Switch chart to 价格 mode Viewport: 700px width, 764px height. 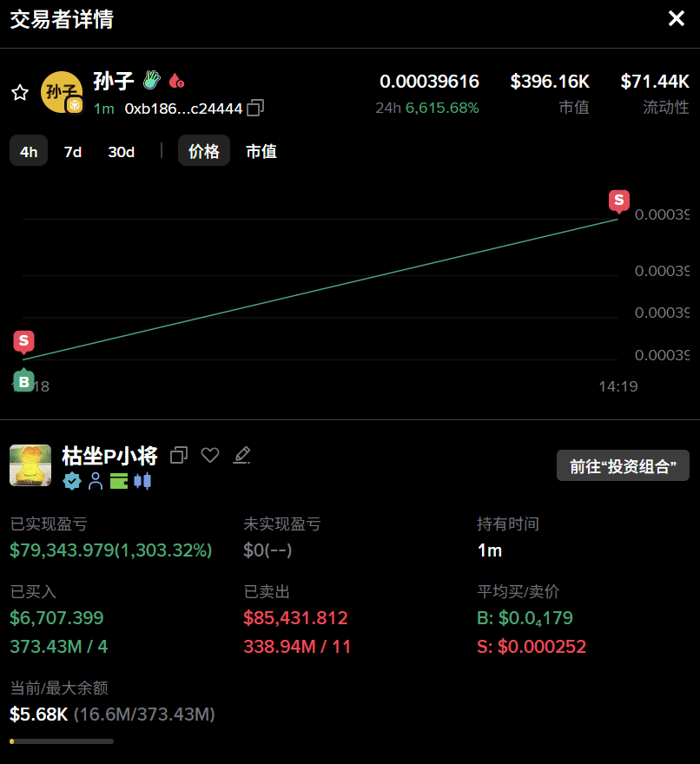(204, 151)
